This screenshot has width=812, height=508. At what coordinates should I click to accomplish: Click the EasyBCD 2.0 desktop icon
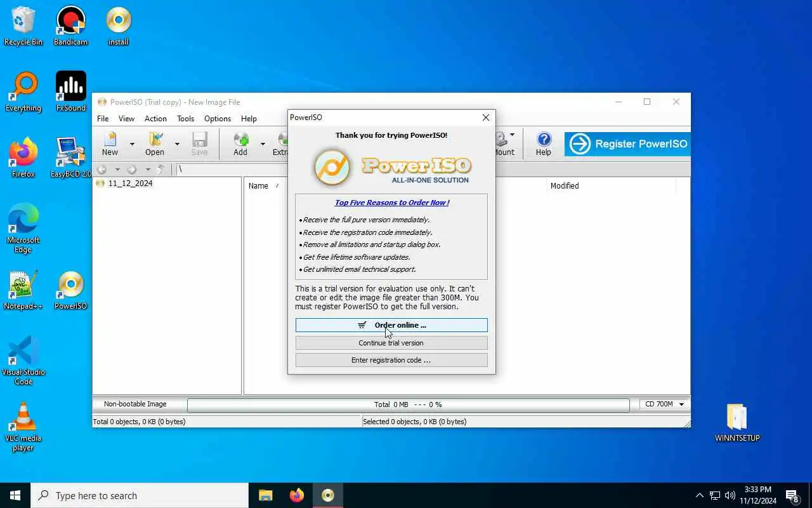[x=70, y=158]
